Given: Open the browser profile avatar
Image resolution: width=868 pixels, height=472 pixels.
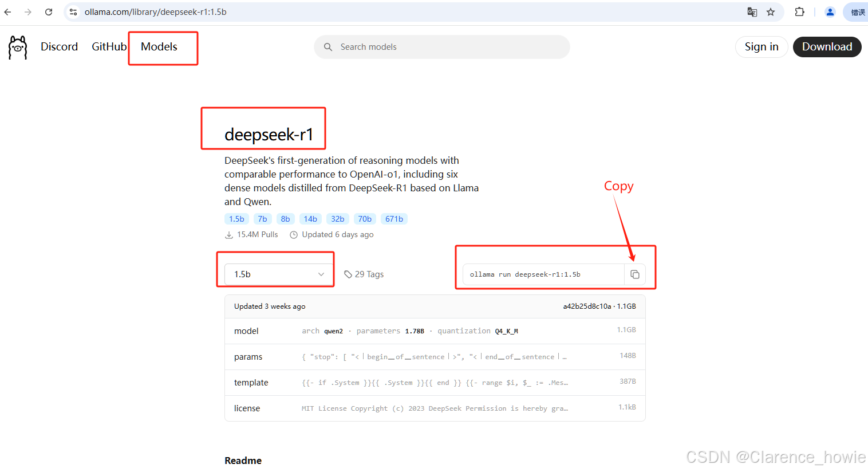Looking at the screenshot, I should 830,12.
